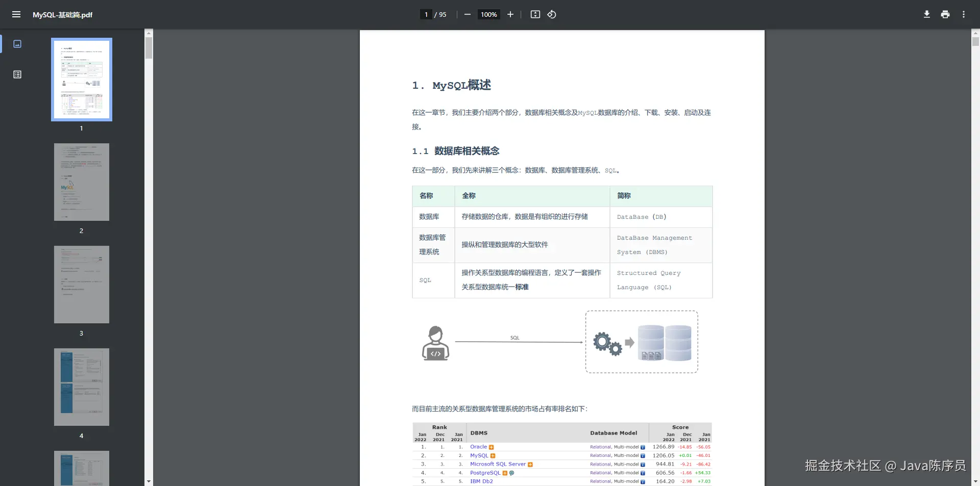Click the info icon in IBM Db2 row
This screenshot has width=980, height=486.
point(643,482)
